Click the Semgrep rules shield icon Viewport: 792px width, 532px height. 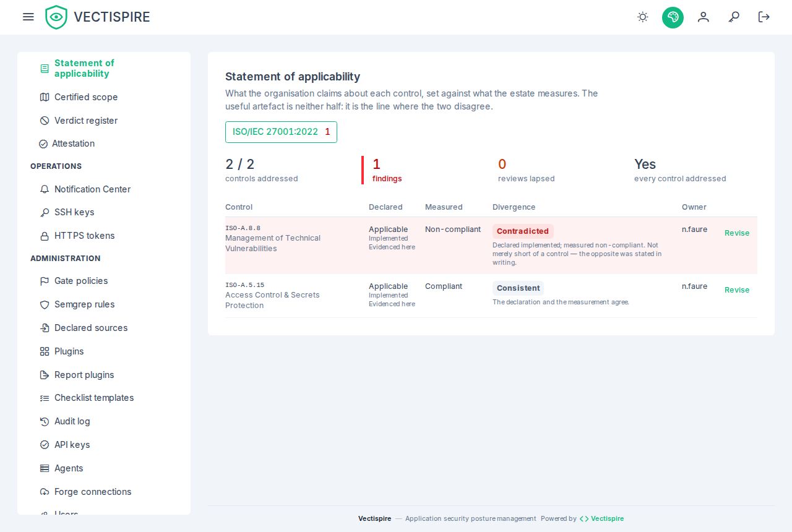[x=45, y=304]
